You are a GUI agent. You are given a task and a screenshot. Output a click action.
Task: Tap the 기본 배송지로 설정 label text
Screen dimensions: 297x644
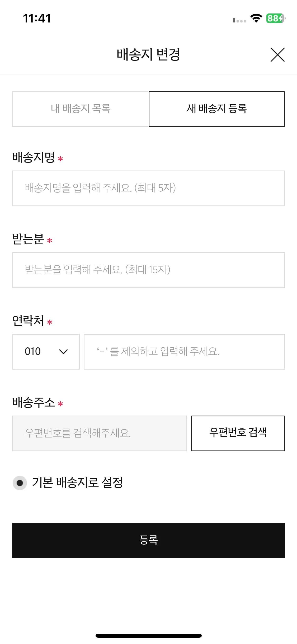coord(77,482)
